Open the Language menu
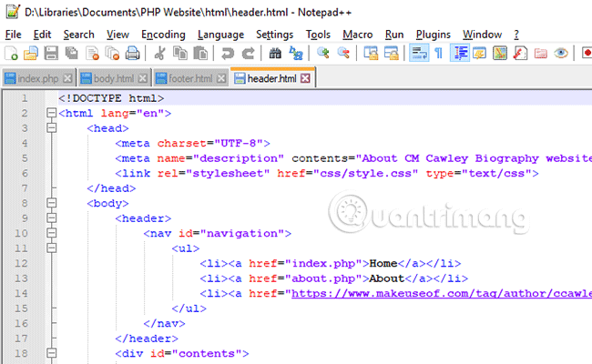 (x=220, y=35)
